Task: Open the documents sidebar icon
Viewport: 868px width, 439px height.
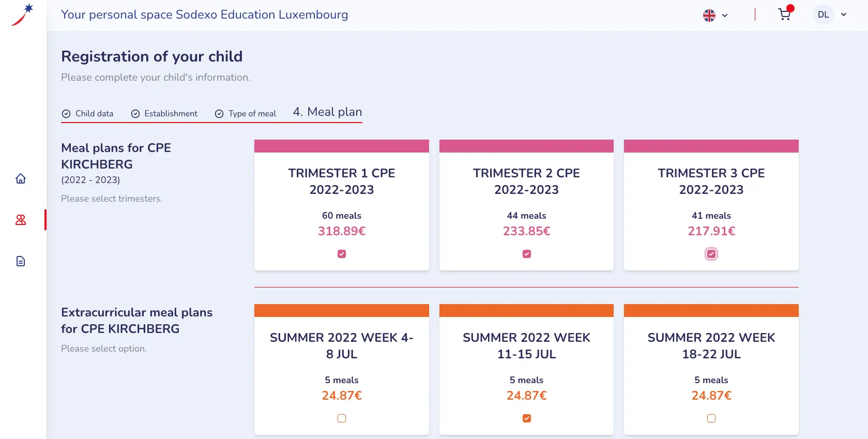Action: (x=21, y=261)
